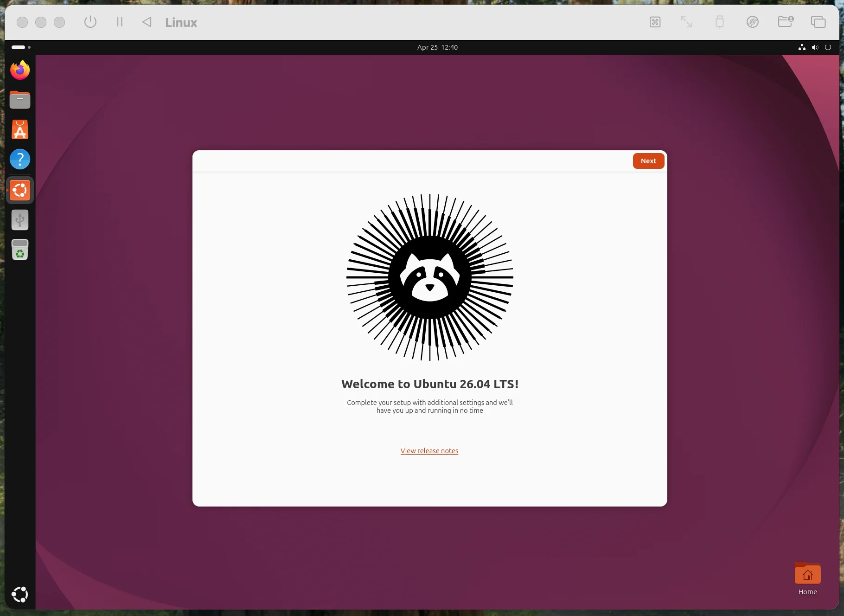Click the volume speaker icon in top bar
This screenshot has height=616, width=844.
(815, 47)
